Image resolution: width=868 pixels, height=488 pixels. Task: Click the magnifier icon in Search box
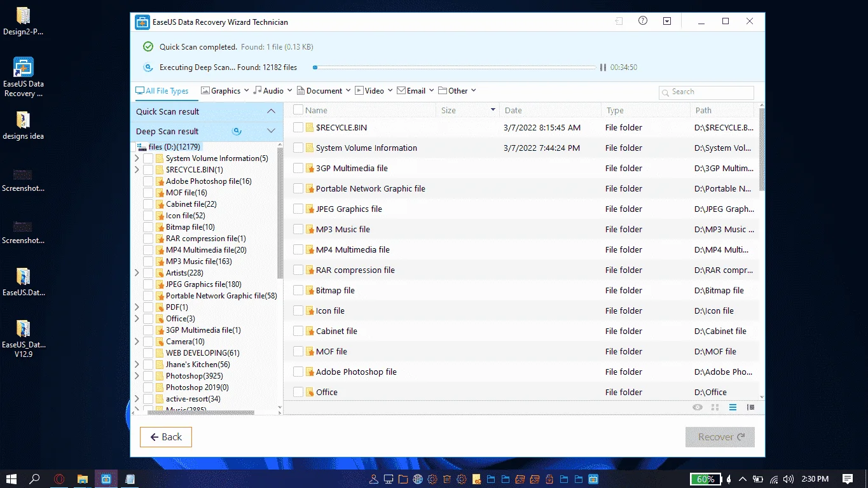click(666, 92)
